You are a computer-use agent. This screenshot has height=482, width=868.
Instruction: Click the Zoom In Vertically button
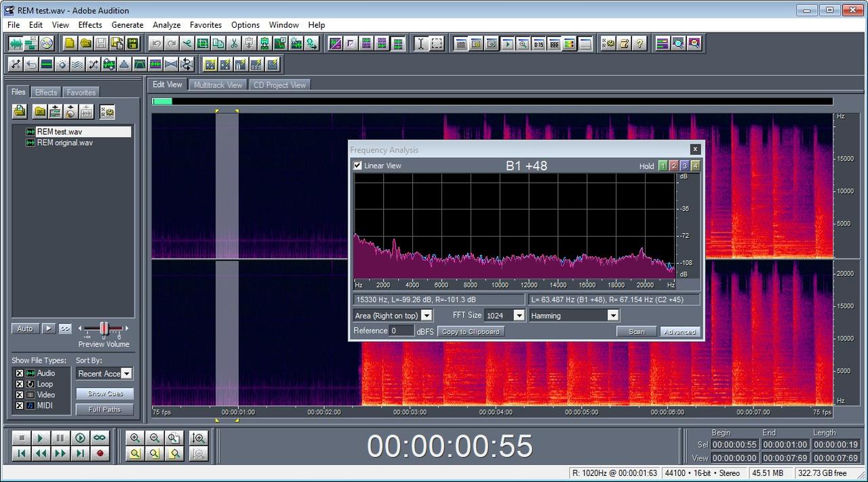point(198,438)
